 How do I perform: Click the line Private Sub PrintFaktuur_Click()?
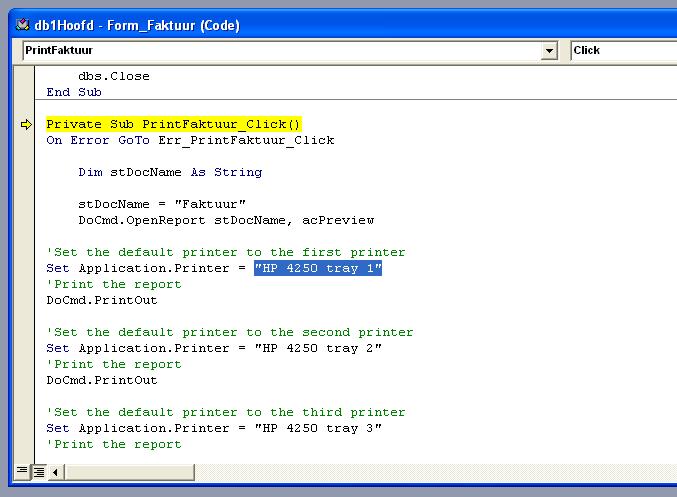click(173, 124)
